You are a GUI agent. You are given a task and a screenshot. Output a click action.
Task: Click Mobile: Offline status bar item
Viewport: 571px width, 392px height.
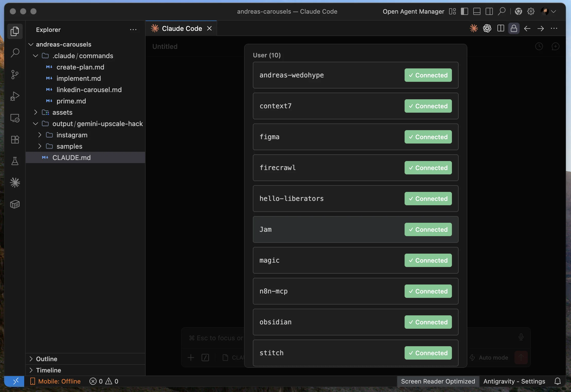point(56,381)
